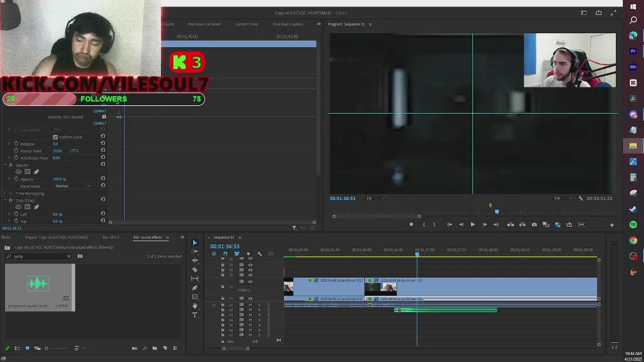Draw ellipse mask under Opacity
644x362 pixels.
[x=19, y=172]
